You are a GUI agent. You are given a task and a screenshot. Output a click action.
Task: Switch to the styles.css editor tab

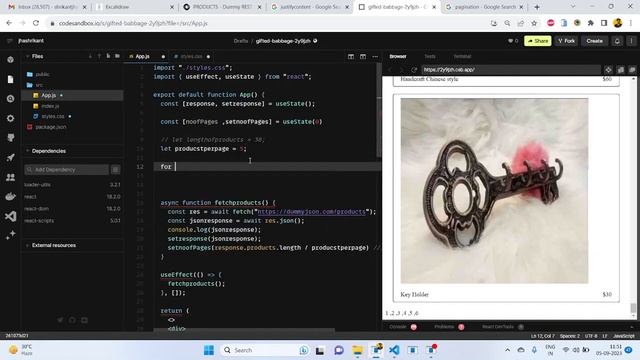click(x=191, y=56)
